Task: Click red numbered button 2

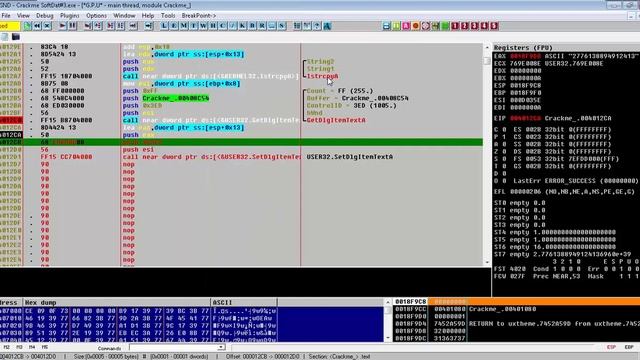Action: coord(464,26)
